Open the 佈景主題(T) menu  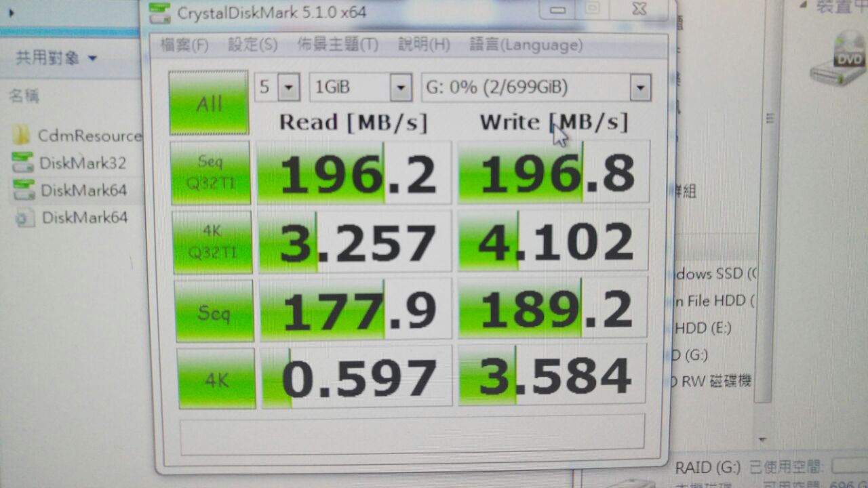point(338,45)
